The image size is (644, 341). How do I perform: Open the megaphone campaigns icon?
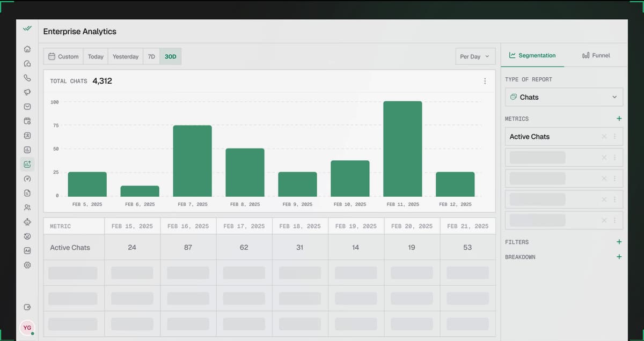(27, 92)
